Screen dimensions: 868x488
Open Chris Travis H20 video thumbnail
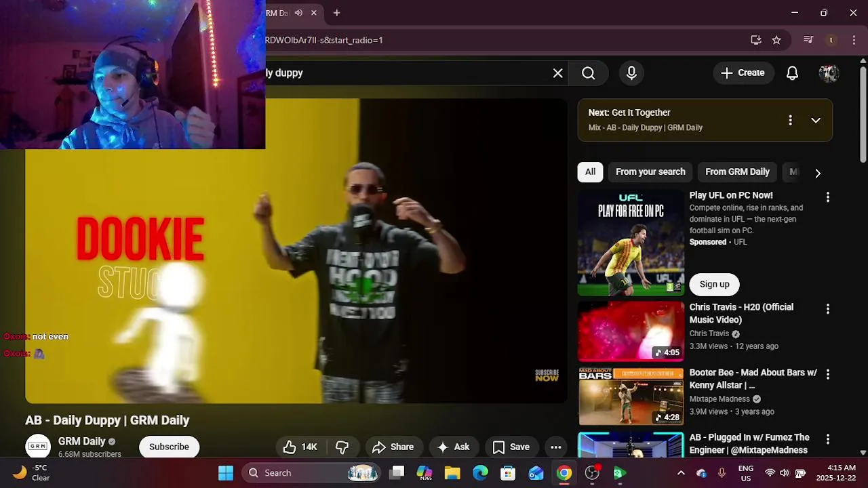631,331
